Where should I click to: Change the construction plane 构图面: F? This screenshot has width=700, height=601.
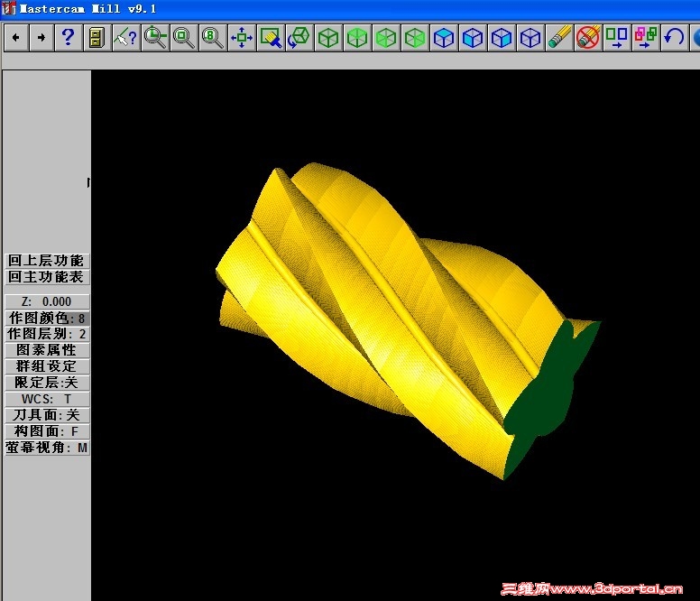47,431
